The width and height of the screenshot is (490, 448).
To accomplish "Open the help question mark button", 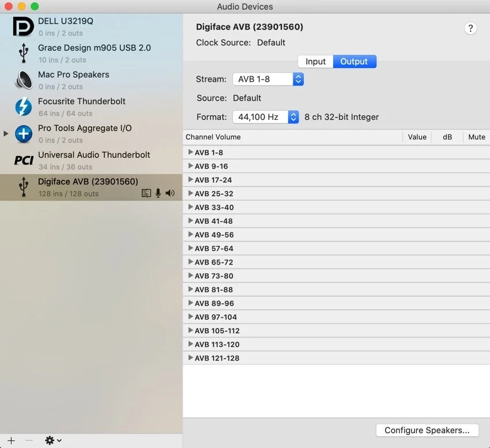I will point(470,28).
